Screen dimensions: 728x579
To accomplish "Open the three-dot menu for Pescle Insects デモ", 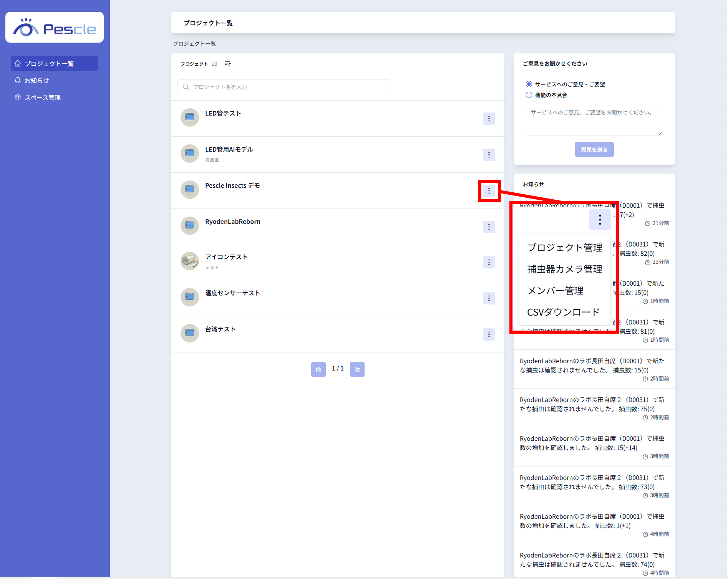I will 489,191.
